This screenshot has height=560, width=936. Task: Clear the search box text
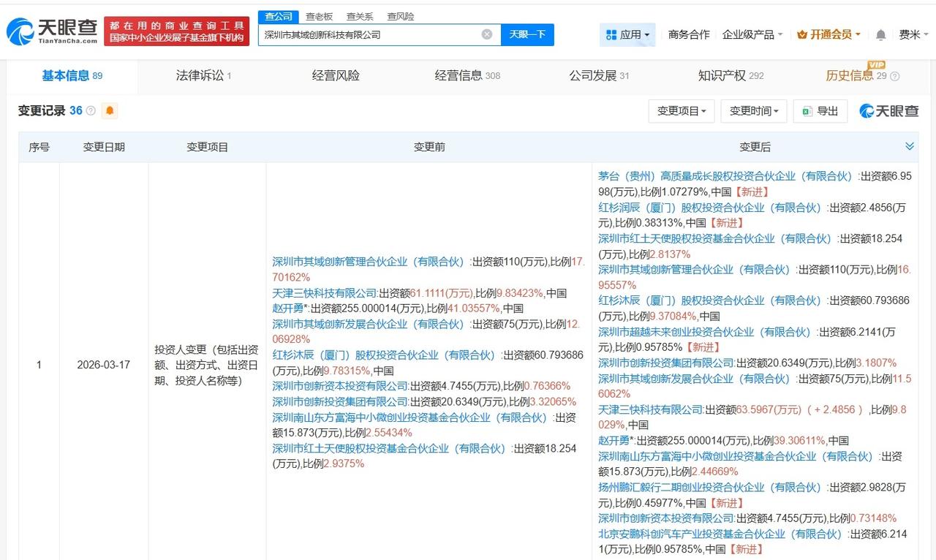pos(487,34)
